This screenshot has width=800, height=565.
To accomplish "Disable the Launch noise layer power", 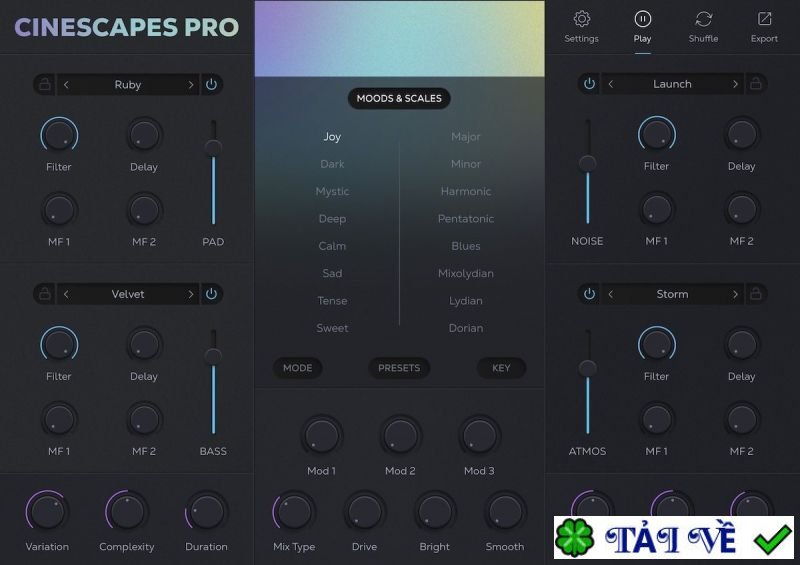I will tap(589, 84).
